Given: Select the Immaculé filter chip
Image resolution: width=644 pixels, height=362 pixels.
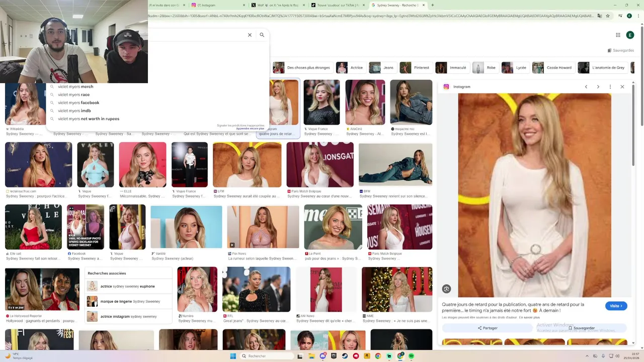Looking at the screenshot, I should point(452,67).
